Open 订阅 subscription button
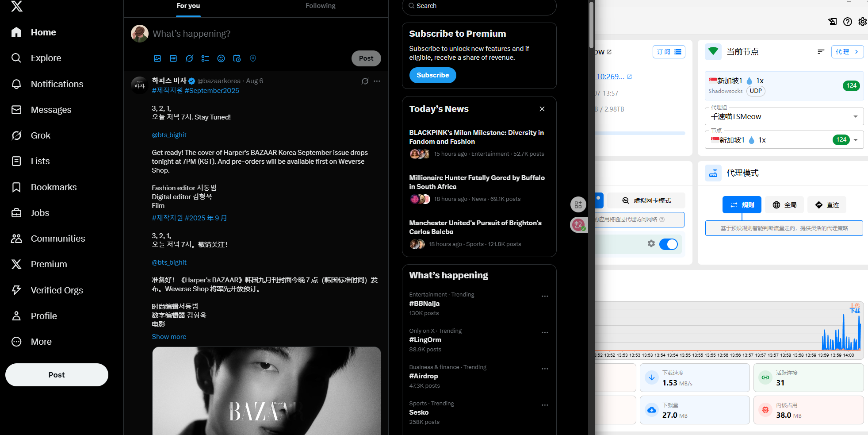Image resolution: width=868 pixels, height=435 pixels. 669,52
